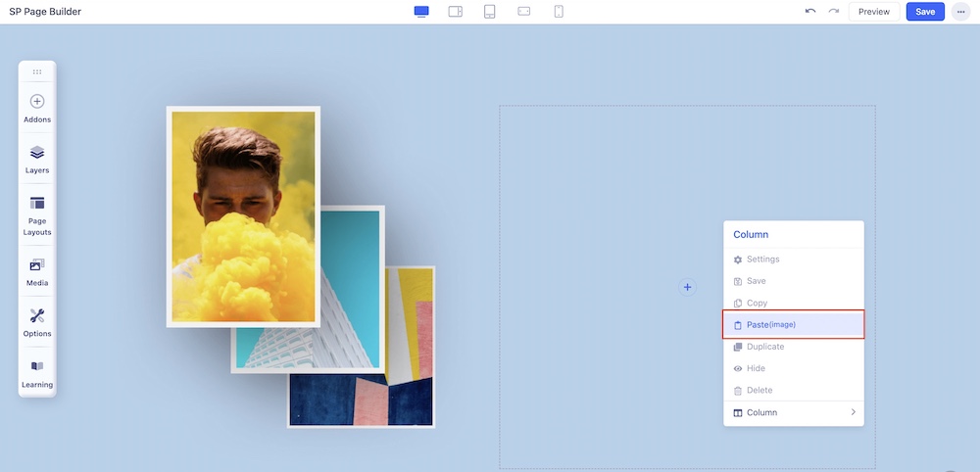The image size is (980, 472).
Task: Switch to mobile portrait device view
Action: tap(559, 11)
